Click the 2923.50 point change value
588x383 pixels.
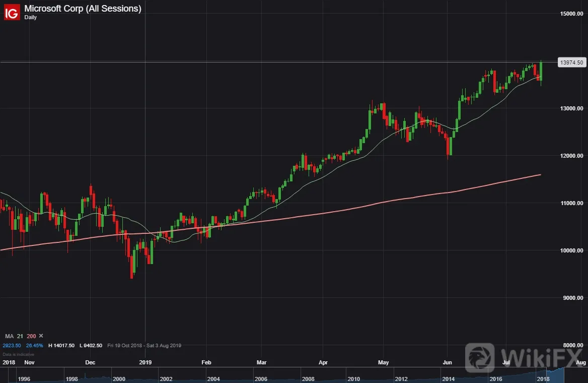[x=12, y=345]
